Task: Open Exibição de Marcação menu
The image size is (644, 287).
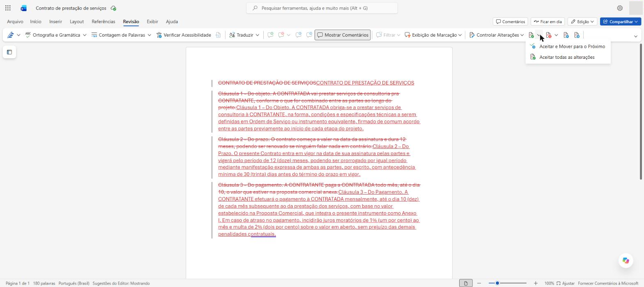Action: tap(433, 35)
